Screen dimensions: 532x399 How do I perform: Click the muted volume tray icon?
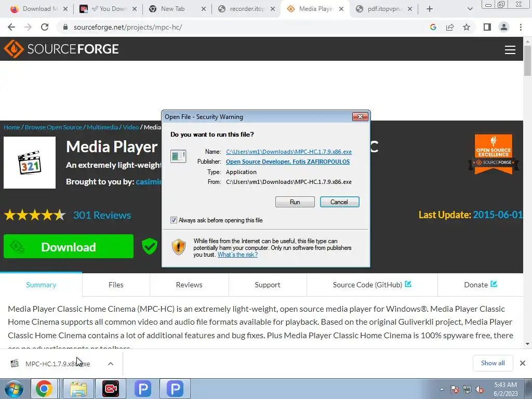click(x=480, y=389)
